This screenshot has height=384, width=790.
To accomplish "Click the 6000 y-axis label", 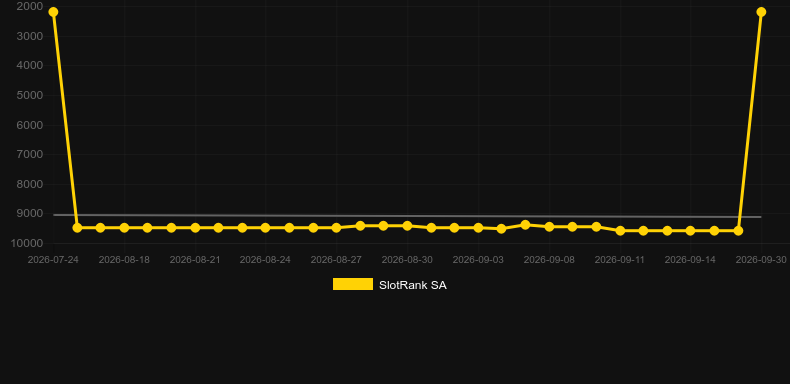I will pos(30,125).
